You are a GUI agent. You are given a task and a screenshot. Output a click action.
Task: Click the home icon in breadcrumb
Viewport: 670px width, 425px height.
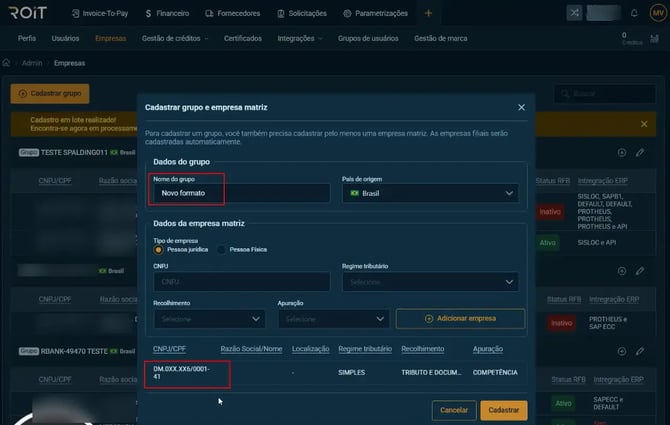tap(7, 62)
